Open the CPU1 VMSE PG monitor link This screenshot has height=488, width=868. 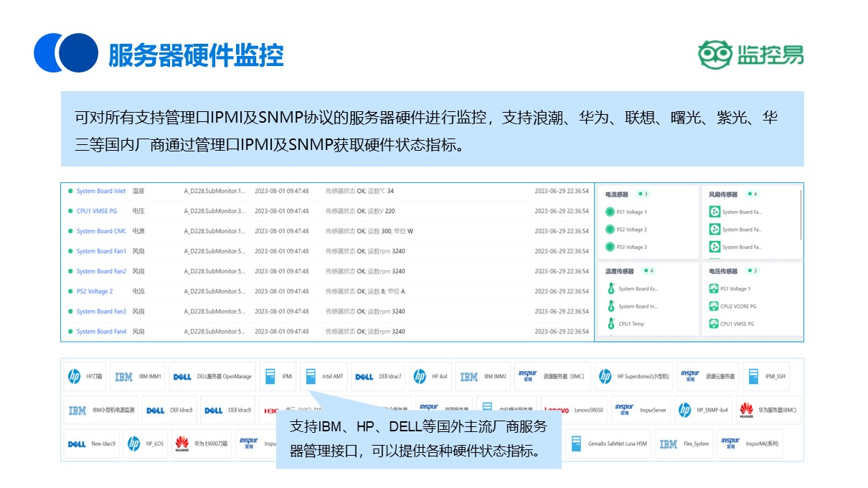[97, 211]
